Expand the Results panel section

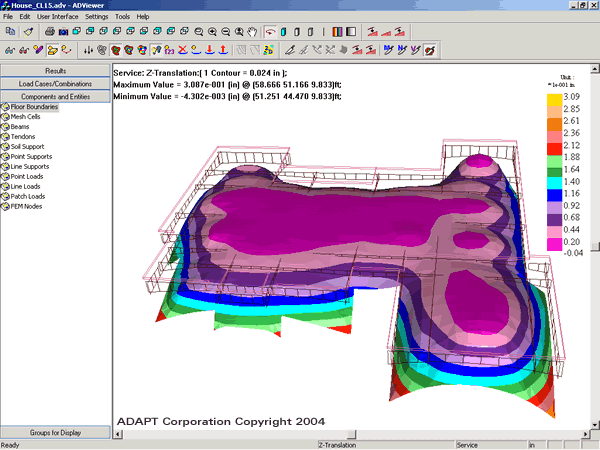pos(55,71)
